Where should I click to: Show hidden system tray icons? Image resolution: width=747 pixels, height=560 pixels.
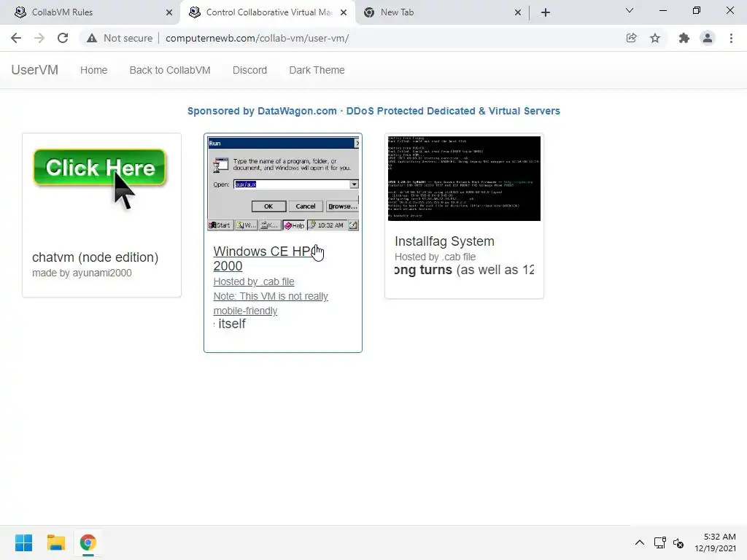pyautogui.click(x=639, y=542)
